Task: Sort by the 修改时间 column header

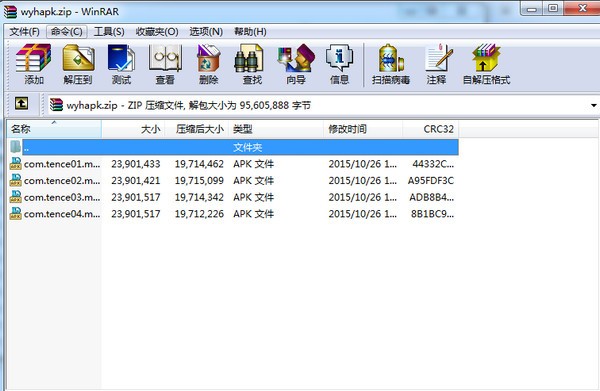Action: pos(363,129)
